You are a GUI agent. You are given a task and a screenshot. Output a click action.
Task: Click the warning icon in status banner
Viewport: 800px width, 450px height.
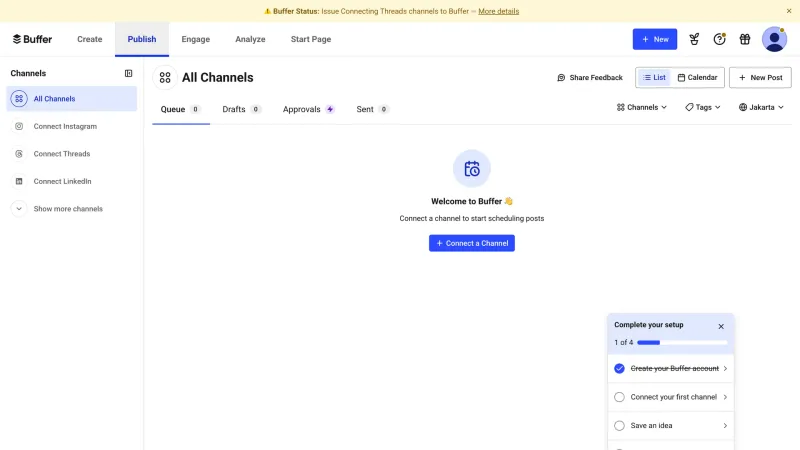point(267,11)
